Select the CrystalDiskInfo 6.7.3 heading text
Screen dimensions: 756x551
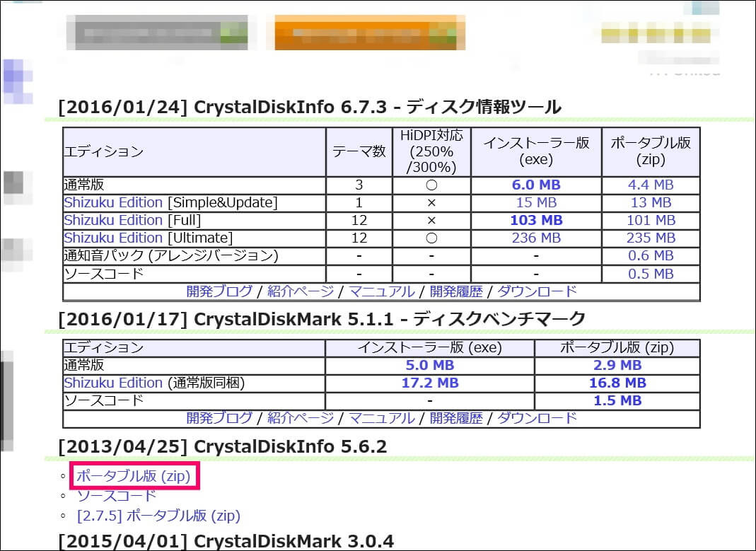click(x=309, y=107)
